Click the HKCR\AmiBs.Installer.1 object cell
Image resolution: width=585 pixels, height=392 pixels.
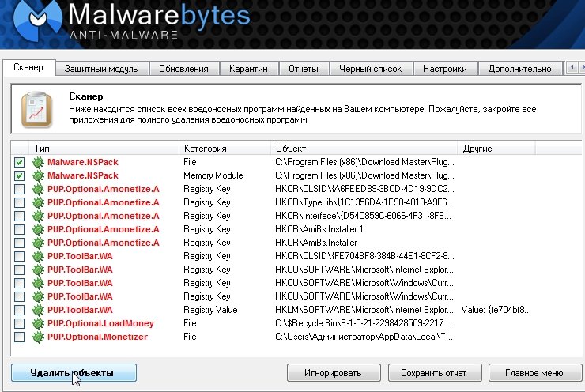(x=319, y=229)
